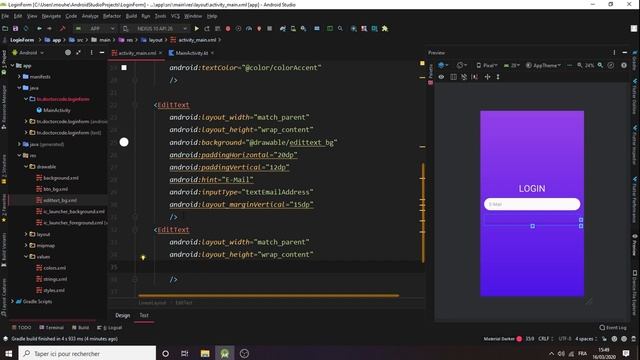This screenshot has height=360, width=640.
Task: Click the Sync/refresh toolbar icon
Action: click(x=26, y=29)
